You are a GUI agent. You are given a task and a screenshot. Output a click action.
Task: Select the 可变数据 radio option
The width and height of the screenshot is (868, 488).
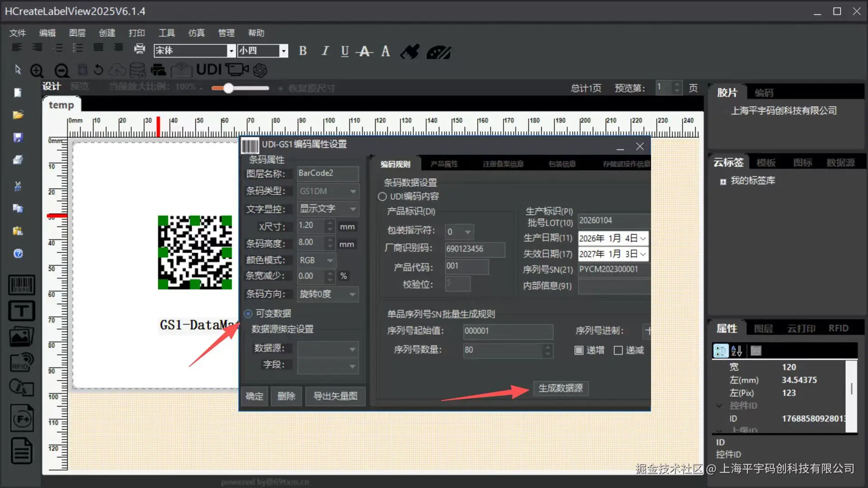[248, 314]
